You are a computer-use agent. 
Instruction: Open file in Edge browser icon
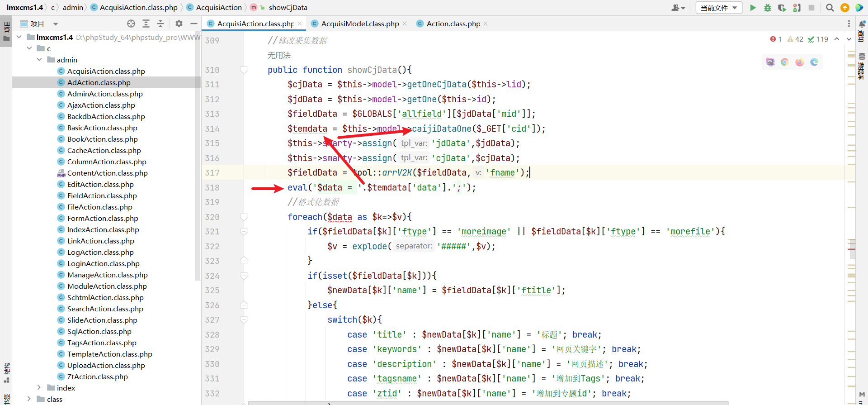814,62
